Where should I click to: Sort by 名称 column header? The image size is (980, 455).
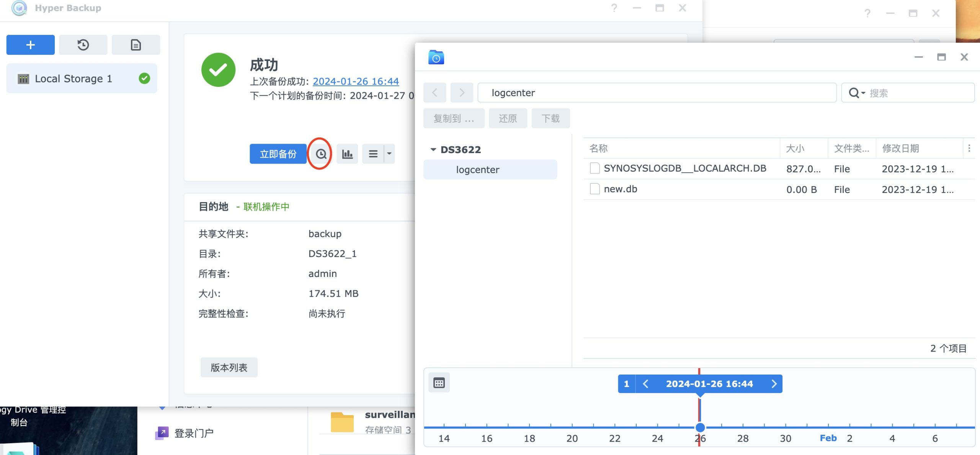(681, 148)
